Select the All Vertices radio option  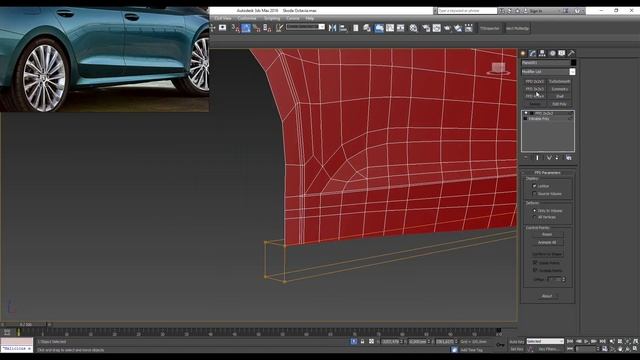pyautogui.click(x=534, y=217)
